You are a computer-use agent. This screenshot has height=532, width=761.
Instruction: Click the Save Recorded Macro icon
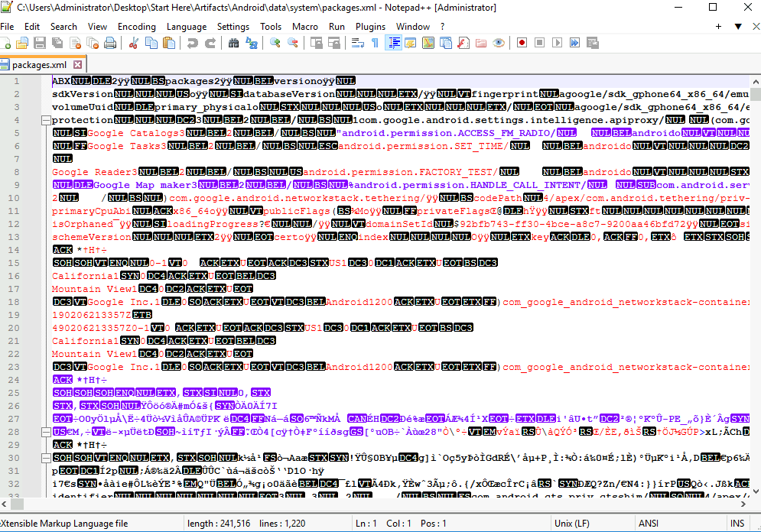click(593, 43)
